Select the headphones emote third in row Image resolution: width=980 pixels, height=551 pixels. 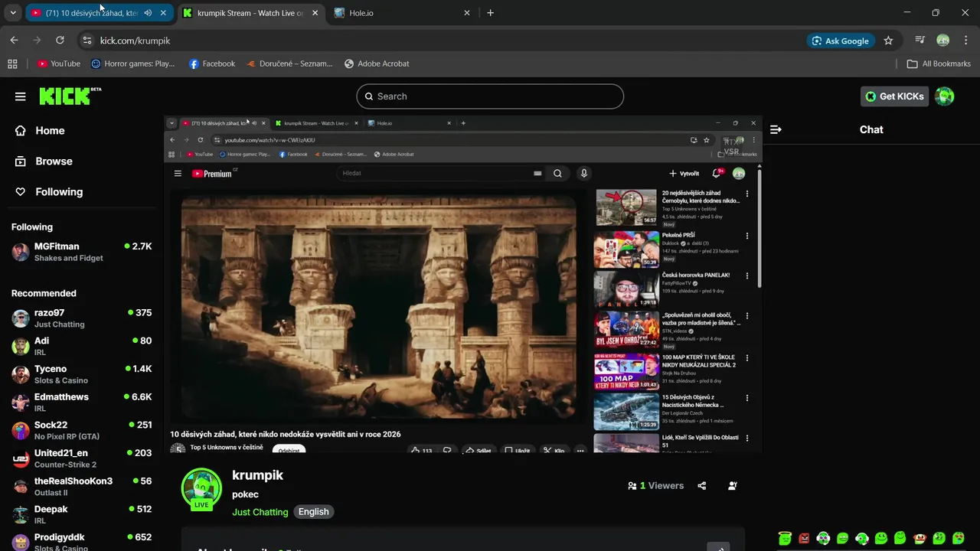[823, 539]
